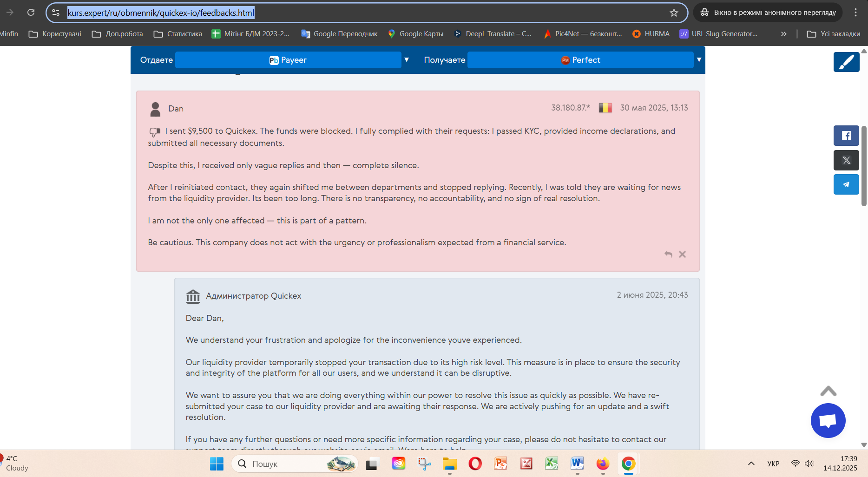Click the scroll-to-top chevron
This screenshot has height=477, width=868.
pos(828,391)
